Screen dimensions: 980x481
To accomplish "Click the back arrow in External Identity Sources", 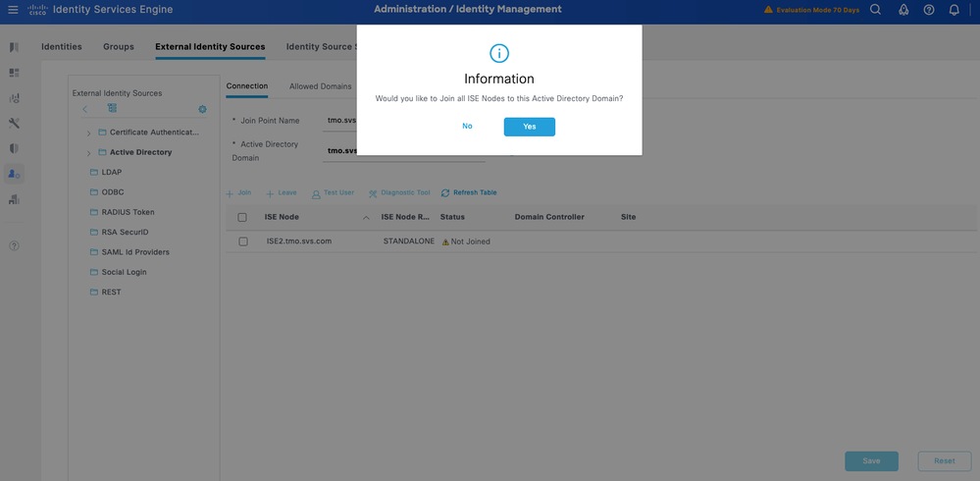I will [85, 109].
